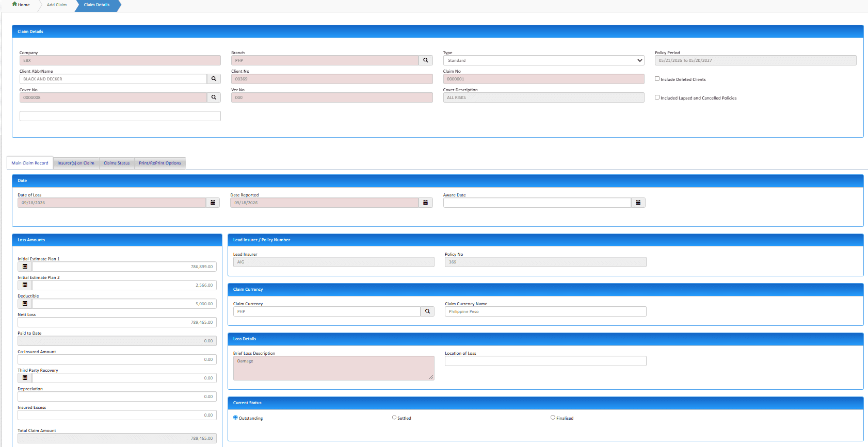Select Outstanding status radio button
This screenshot has width=868, height=447.
click(235, 418)
